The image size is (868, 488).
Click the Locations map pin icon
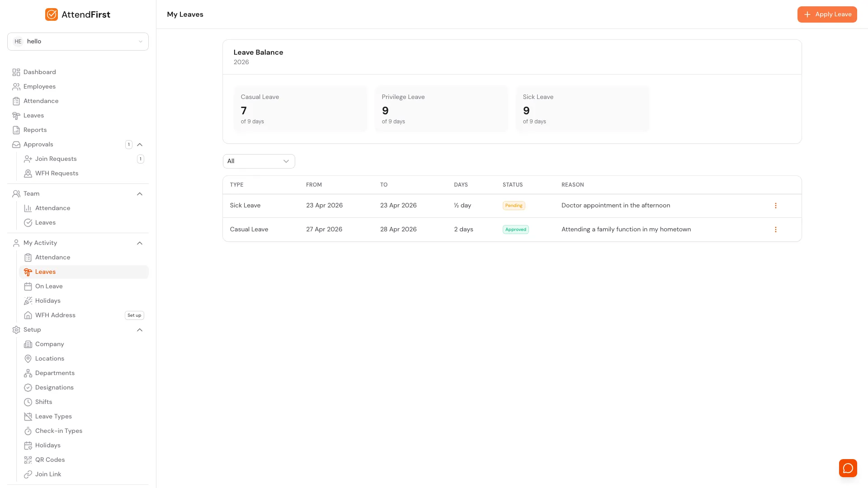[28, 359]
